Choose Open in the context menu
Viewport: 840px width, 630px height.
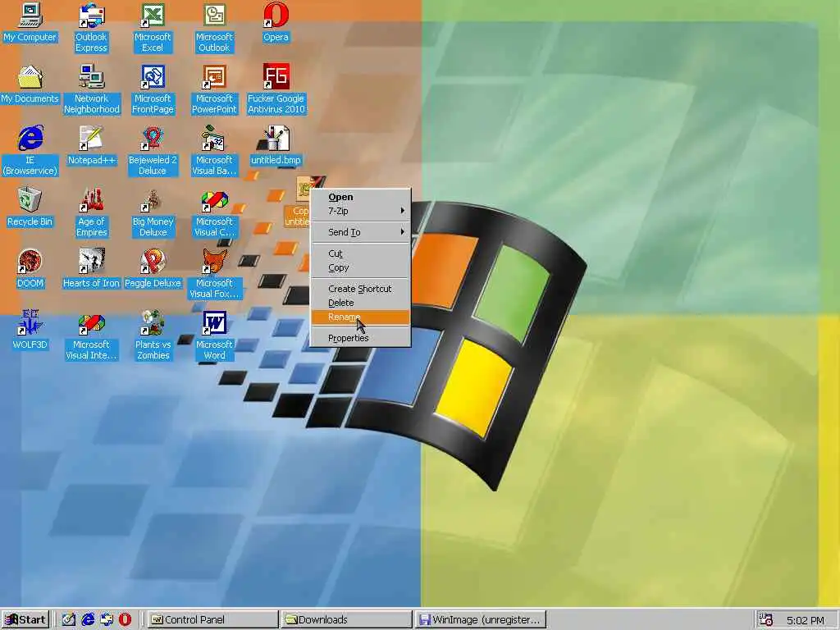361,197
